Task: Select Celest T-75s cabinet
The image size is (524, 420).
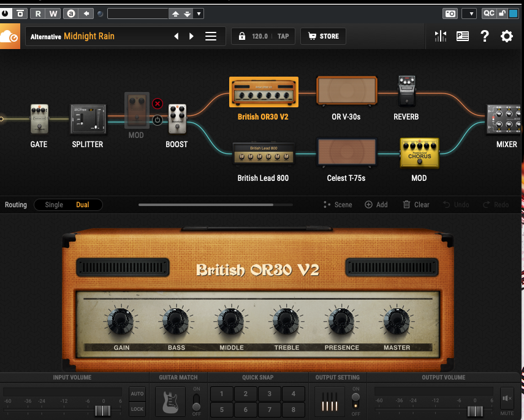Action: [347, 152]
